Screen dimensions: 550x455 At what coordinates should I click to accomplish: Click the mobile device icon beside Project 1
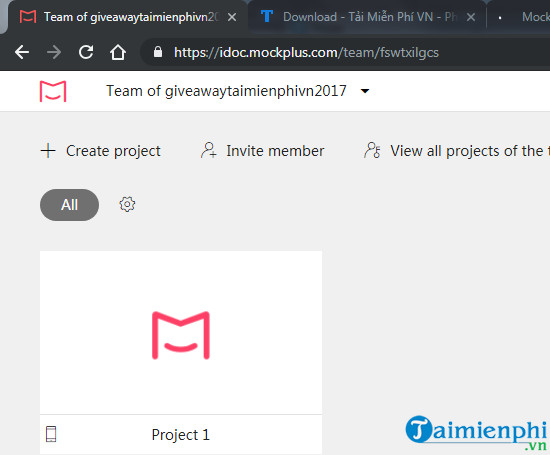(51, 434)
